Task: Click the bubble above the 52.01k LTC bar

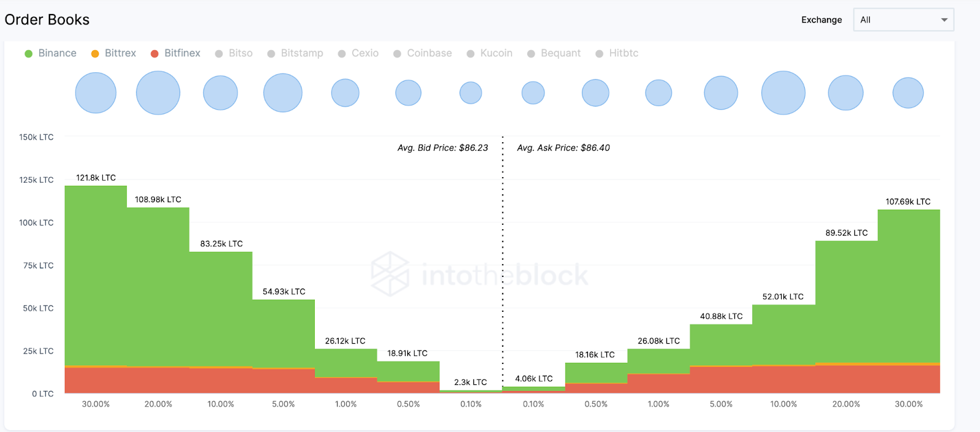Action: pos(783,93)
